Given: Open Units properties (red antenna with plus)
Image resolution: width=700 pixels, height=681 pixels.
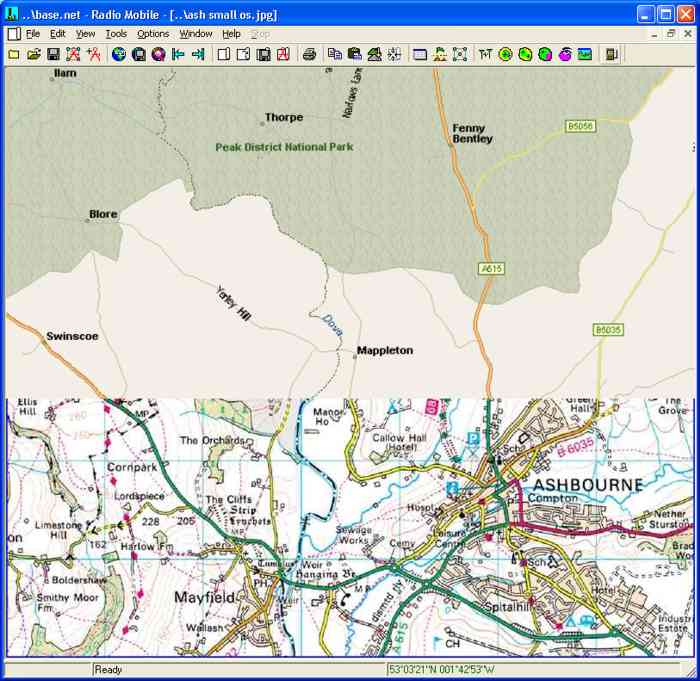Looking at the screenshot, I should pos(93,54).
